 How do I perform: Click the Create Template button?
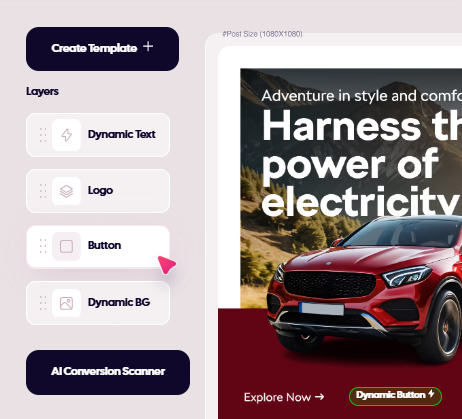pos(102,49)
